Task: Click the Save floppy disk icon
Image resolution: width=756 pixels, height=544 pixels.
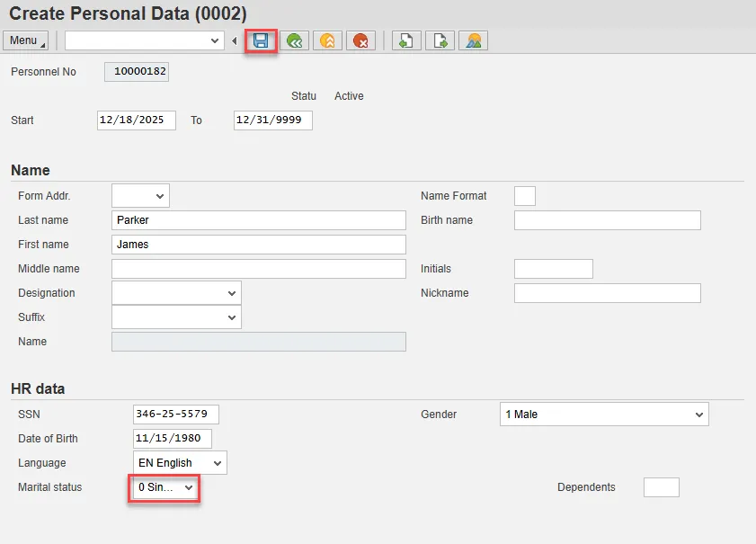Action: (262, 40)
